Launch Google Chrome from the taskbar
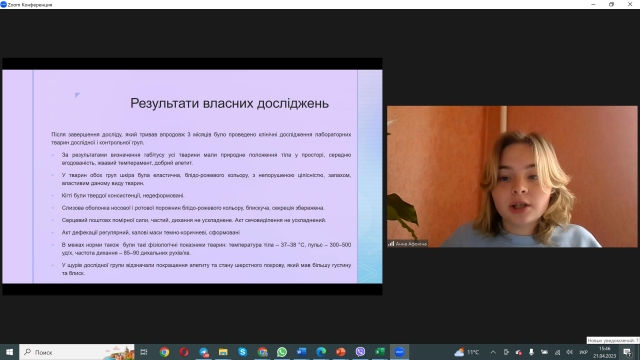The height and width of the screenshot is (360, 640). click(164, 352)
